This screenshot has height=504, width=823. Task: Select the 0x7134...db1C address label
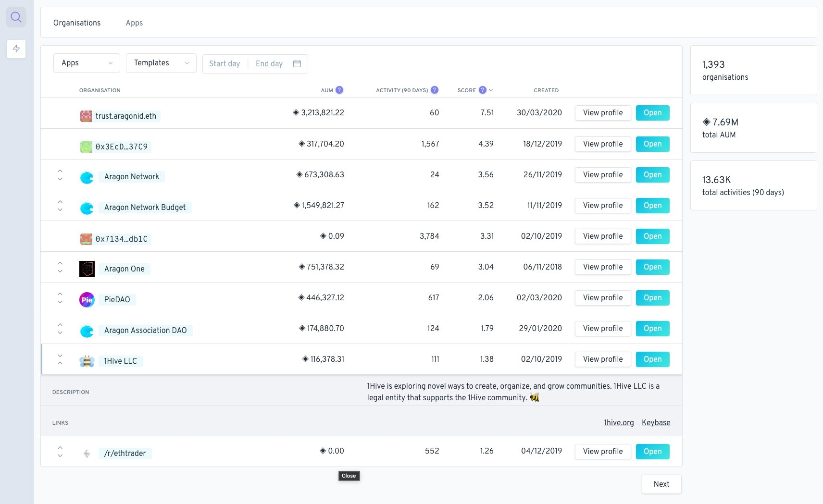pos(122,239)
